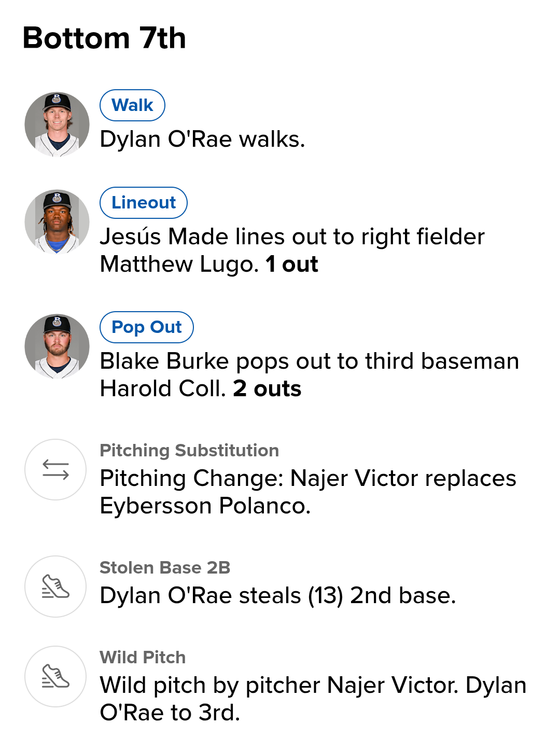Click the Stolen Base 2B shoe icon

click(55, 587)
